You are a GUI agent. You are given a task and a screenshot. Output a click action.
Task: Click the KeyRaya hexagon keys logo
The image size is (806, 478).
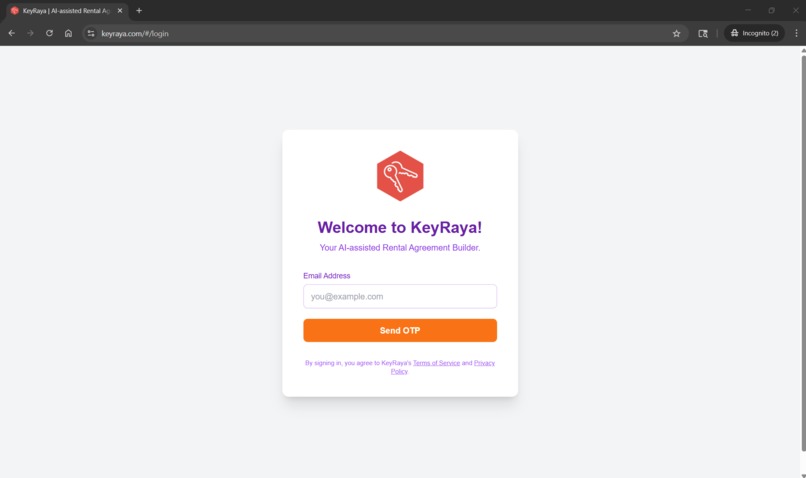pos(400,176)
